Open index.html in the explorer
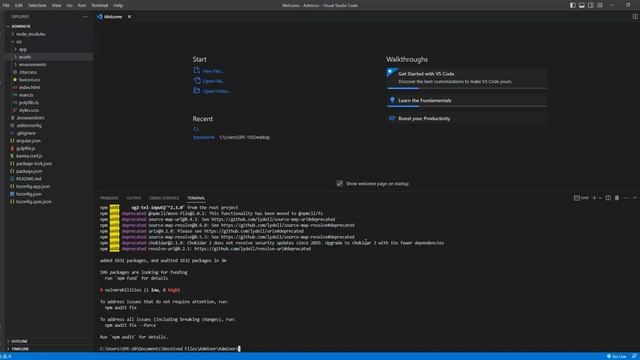Screen dimensions: 640x360 (x=29, y=87)
